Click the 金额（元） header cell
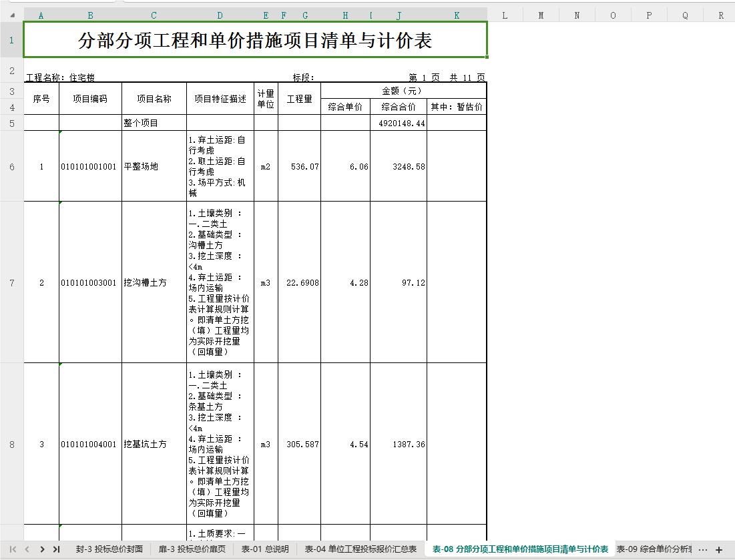The image size is (735, 560). (x=404, y=91)
